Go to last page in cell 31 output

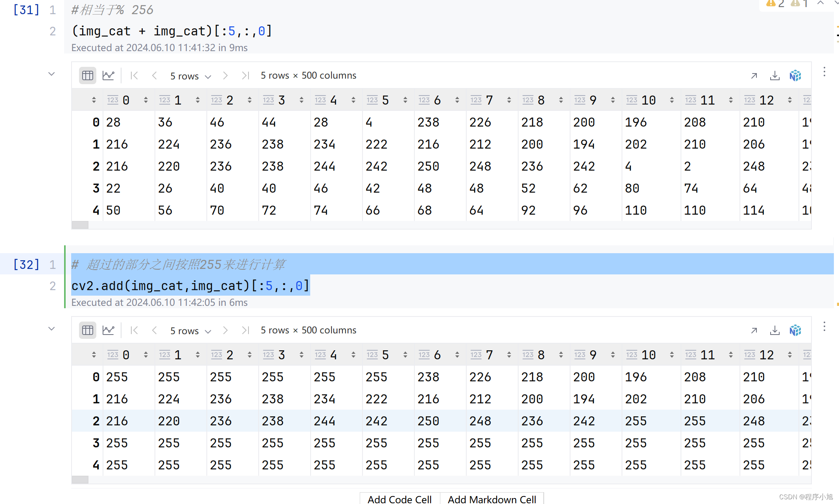tap(246, 75)
